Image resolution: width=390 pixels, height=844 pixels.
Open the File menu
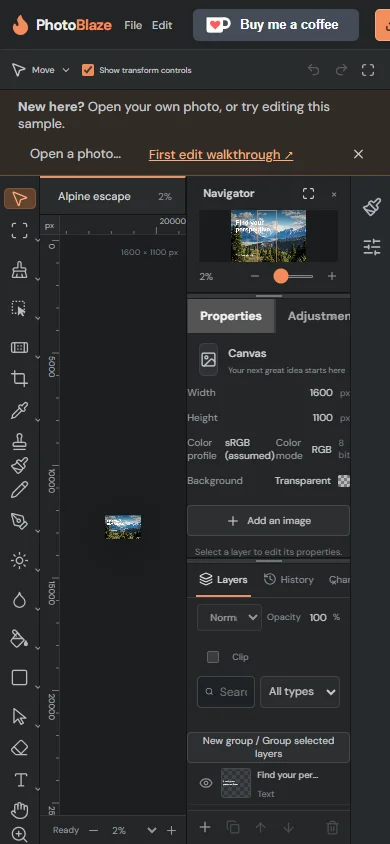tap(133, 25)
